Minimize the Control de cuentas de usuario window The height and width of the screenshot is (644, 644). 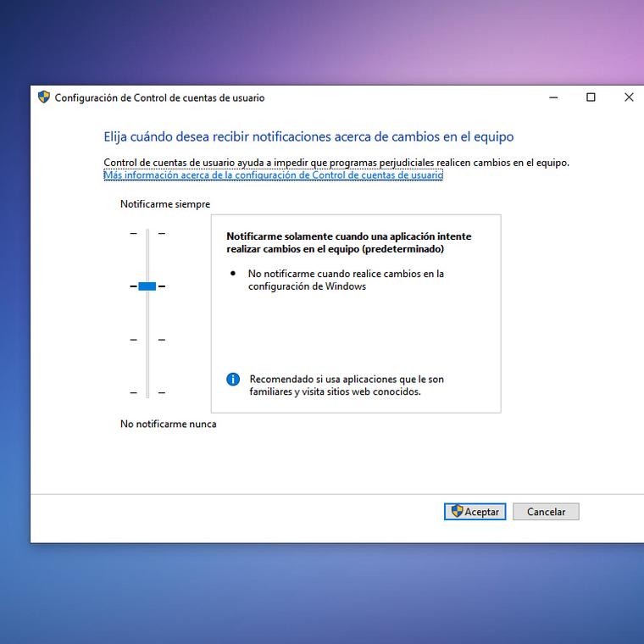[553, 97]
